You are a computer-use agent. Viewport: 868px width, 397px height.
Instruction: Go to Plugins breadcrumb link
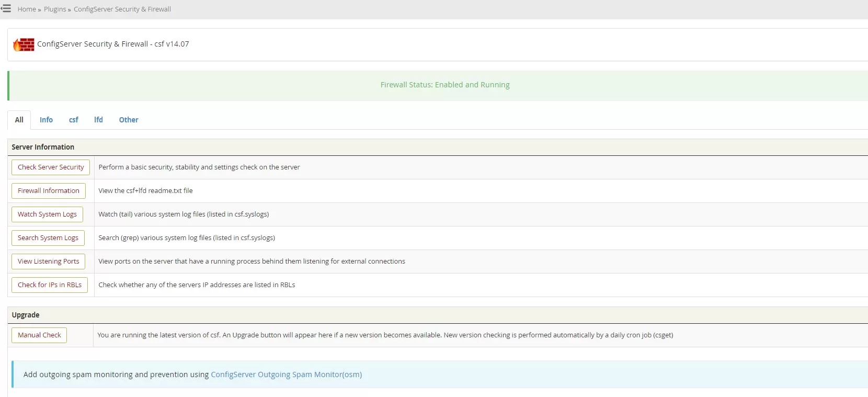click(55, 9)
